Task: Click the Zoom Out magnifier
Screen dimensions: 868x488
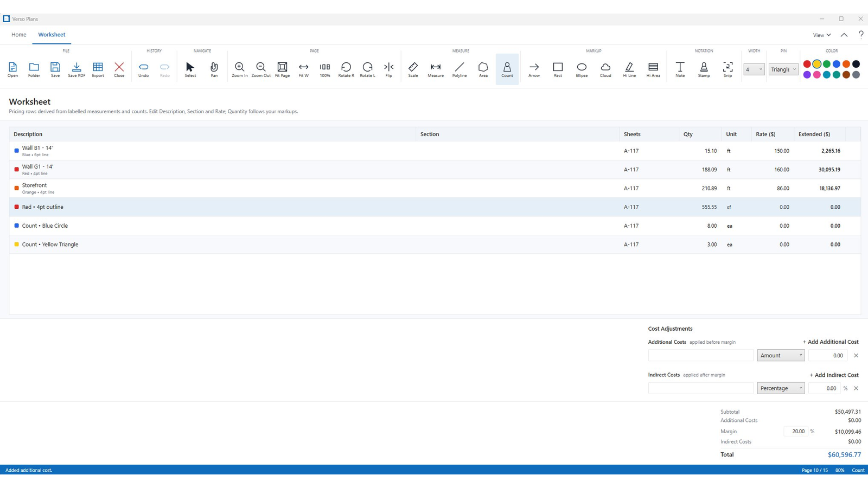Action: (x=261, y=69)
